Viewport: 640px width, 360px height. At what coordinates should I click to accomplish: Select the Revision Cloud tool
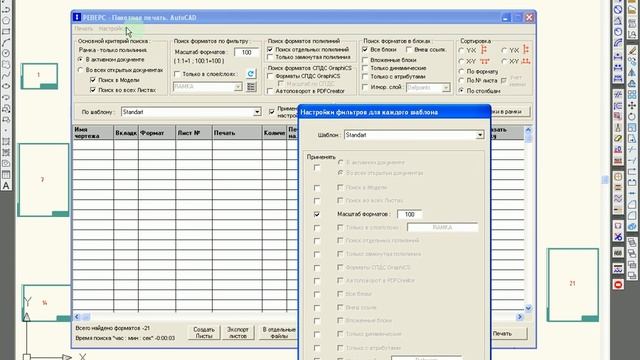coord(6,64)
